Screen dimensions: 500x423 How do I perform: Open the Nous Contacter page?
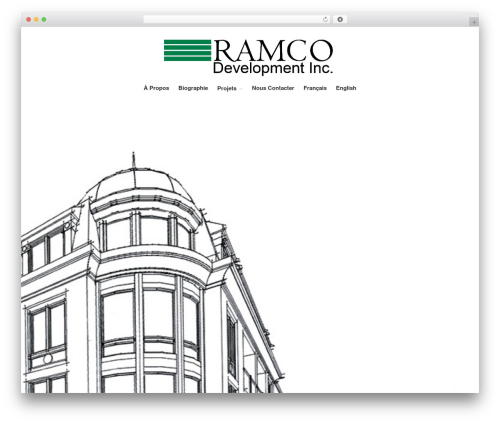tap(273, 88)
